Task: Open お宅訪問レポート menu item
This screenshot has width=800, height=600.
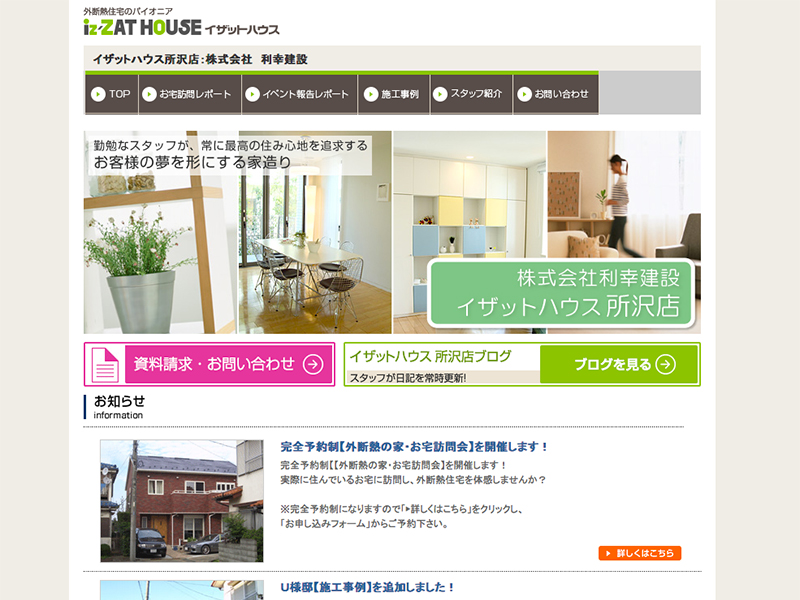Action: [x=190, y=94]
